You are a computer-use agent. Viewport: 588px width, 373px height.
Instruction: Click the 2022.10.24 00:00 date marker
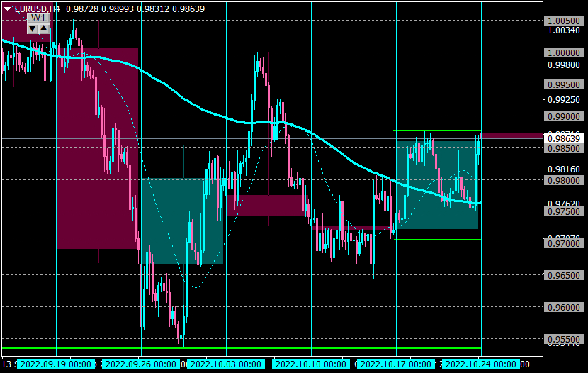point(481,364)
